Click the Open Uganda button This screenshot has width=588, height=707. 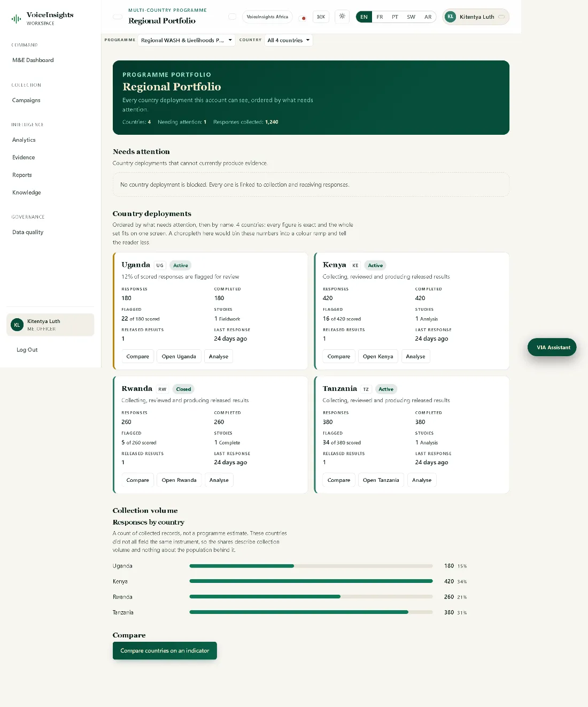pos(179,357)
